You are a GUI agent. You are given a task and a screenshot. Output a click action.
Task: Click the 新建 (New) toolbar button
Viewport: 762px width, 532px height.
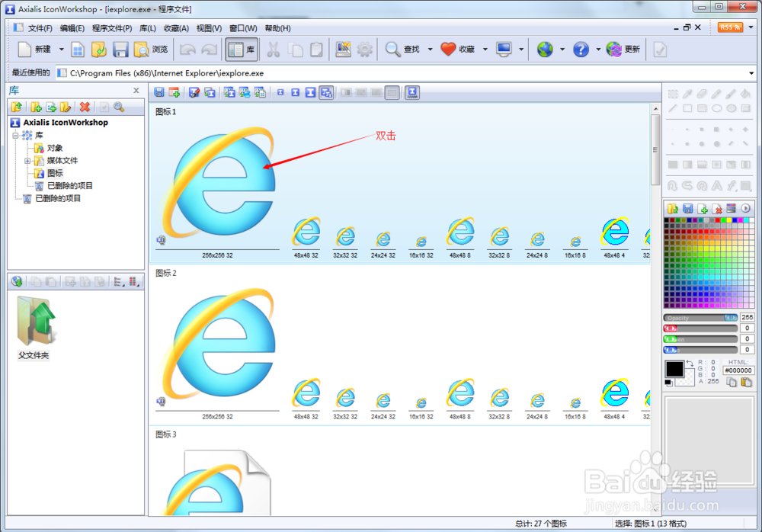coord(34,49)
